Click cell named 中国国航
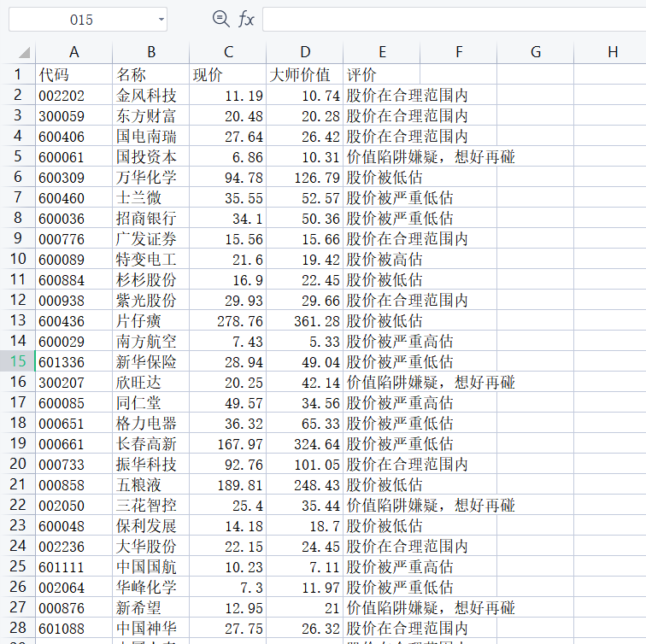Image resolution: width=646 pixels, height=644 pixels. click(x=150, y=566)
